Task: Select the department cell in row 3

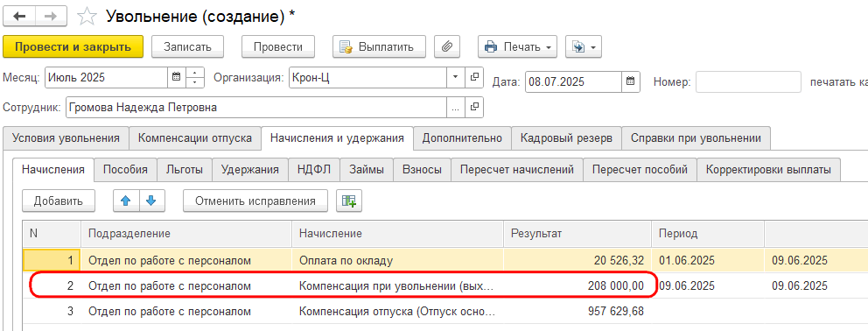Action: click(x=186, y=312)
